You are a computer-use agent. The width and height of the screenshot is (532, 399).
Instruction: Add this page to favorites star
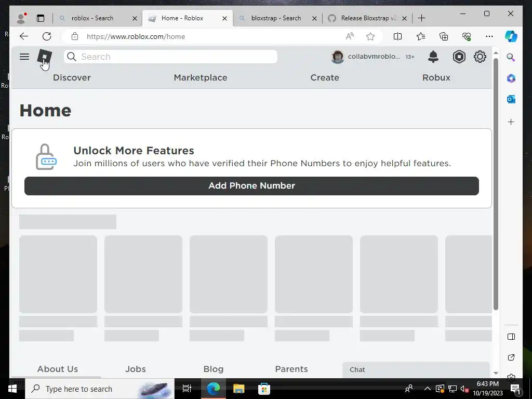[x=370, y=36]
